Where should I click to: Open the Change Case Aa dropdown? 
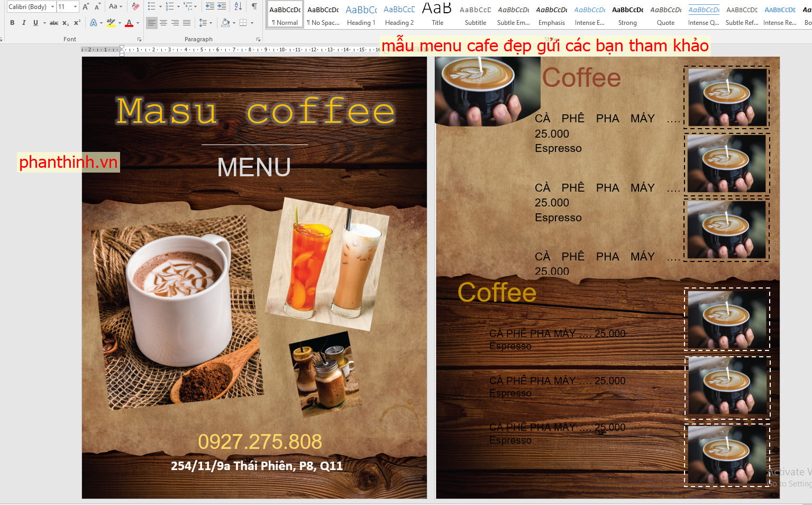point(115,7)
